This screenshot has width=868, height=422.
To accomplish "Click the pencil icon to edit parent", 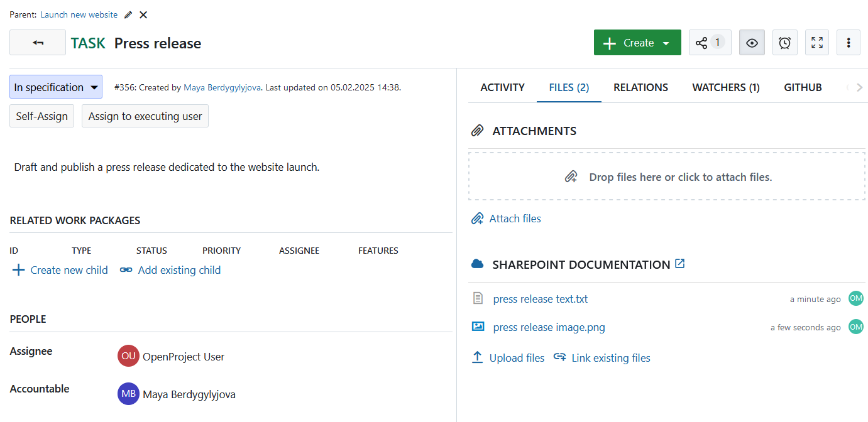I will [129, 14].
